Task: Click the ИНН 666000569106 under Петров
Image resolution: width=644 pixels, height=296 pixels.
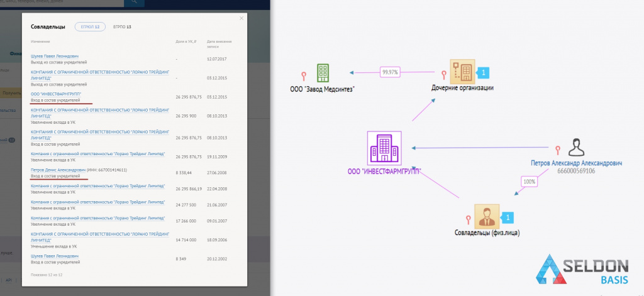Action: 576,171
